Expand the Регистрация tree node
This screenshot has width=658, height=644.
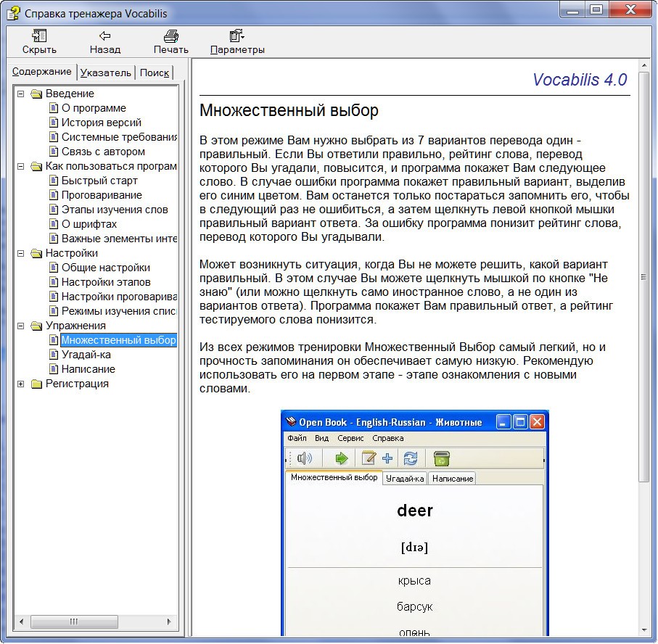(20, 384)
